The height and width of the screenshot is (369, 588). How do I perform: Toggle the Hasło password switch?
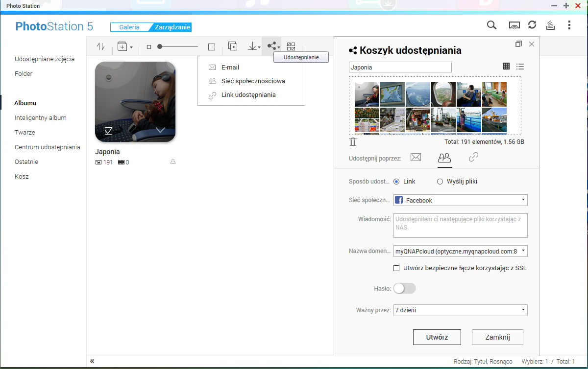[404, 289]
